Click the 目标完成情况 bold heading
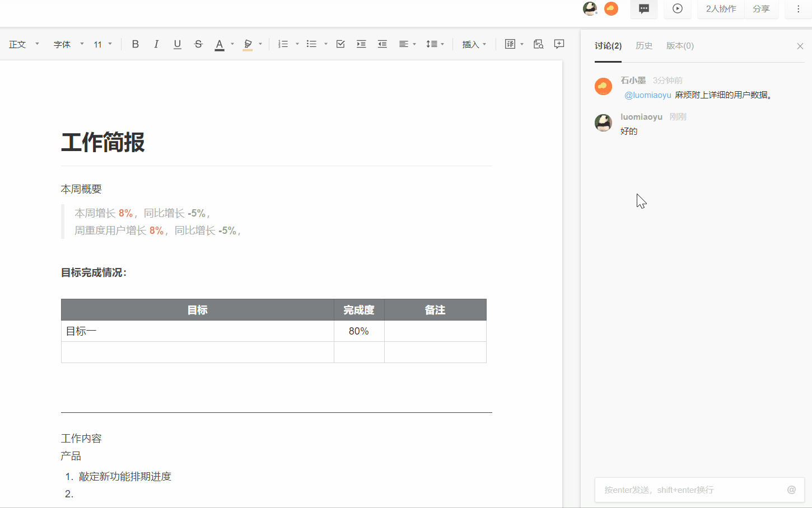This screenshot has width=812, height=508. tap(94, 272)
